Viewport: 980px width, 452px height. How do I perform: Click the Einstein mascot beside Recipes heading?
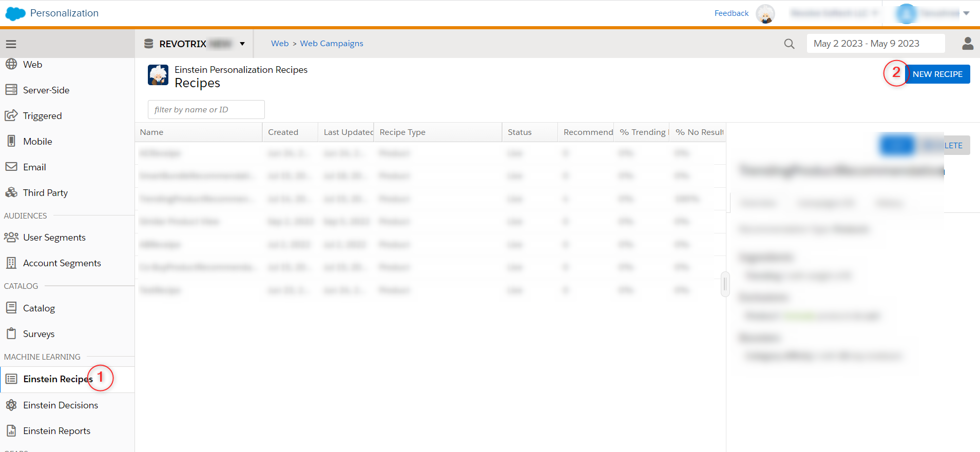point(158,75)
